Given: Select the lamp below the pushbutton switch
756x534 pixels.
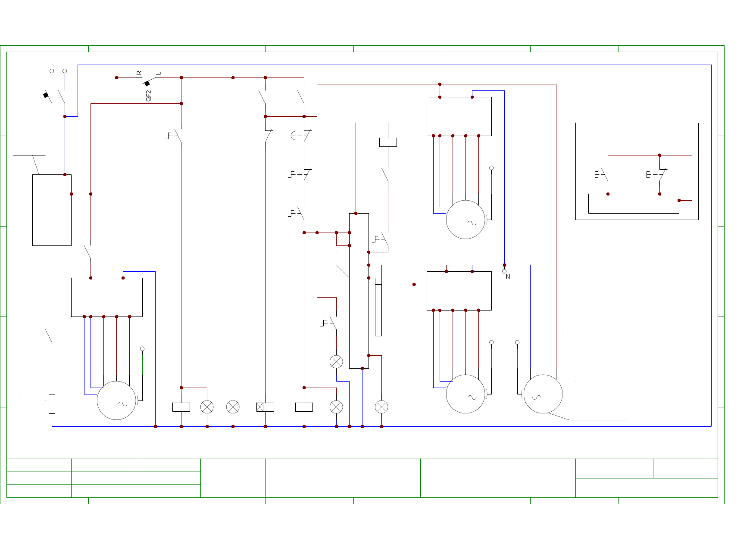Looking at the screenshot, I should click(336, 362).
